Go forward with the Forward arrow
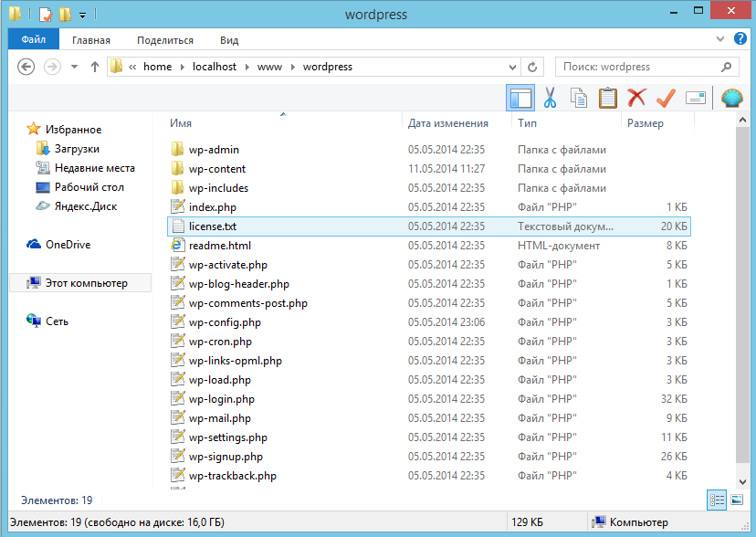This screenshot has height=537, width=756. (x=52, y=67)
